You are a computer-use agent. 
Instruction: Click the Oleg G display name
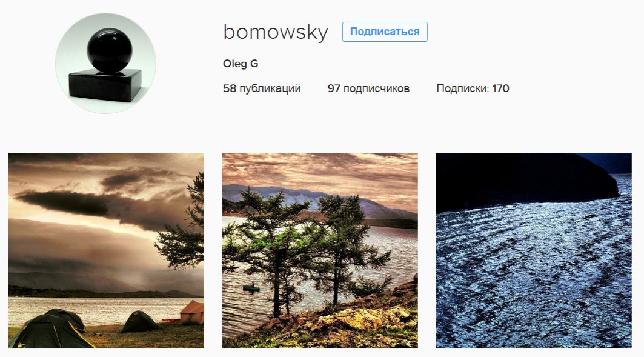click(x=241, y=64)
